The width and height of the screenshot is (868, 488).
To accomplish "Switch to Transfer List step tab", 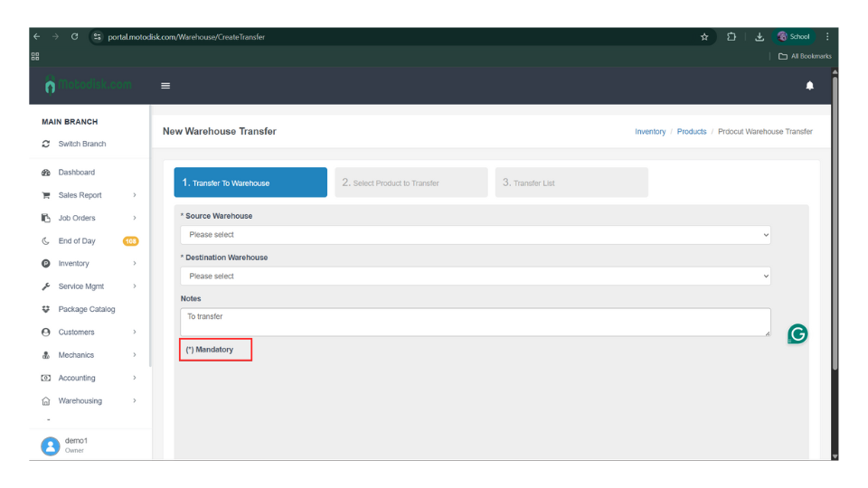I will 571,183.
